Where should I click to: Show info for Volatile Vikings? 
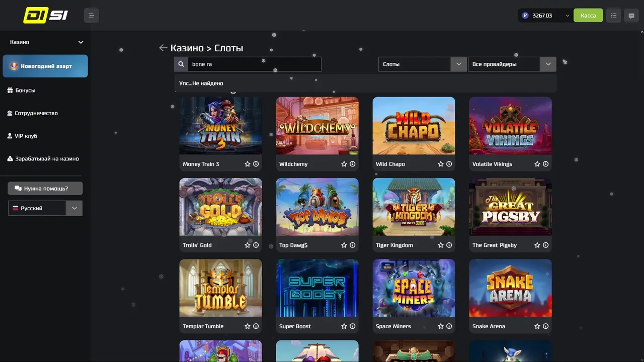tap(545, 164)
